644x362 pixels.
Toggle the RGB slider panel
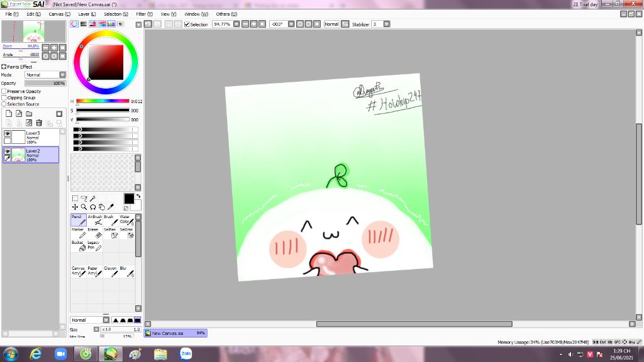(x=84, y=25)
